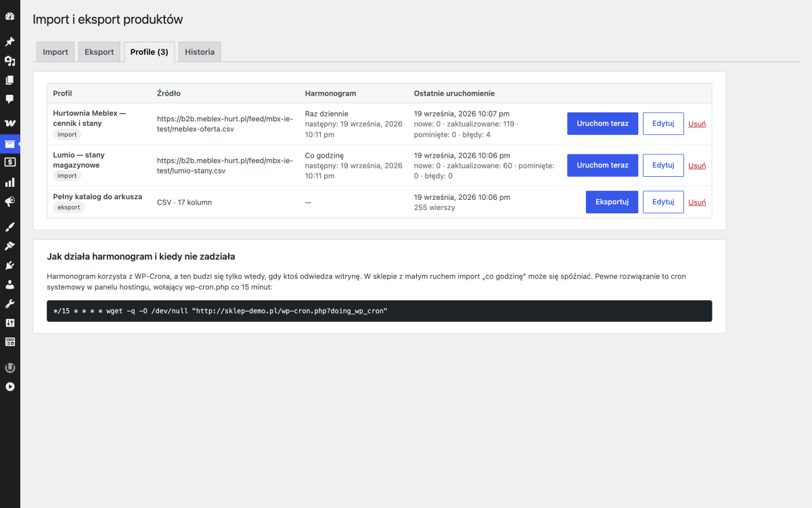This screenshot has height=508, width=812.
Task: Click Uruchom teraz for Lumio profile
Action: (x=602, y=165)
